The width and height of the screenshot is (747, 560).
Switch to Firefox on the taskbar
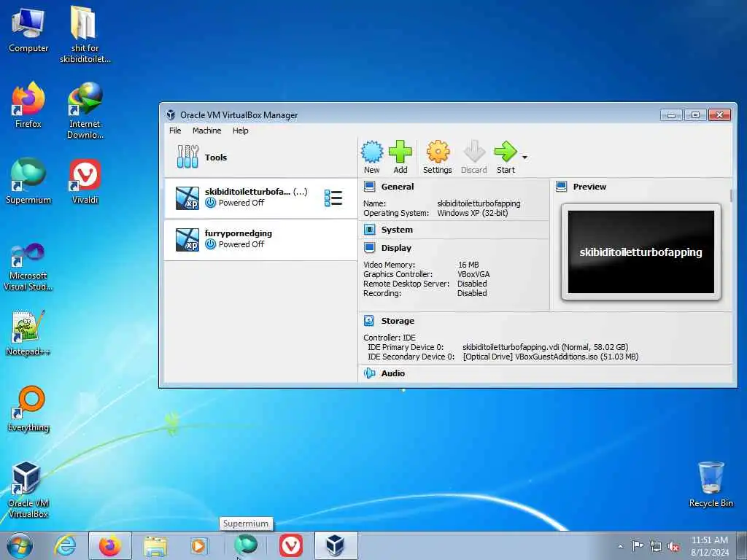point(109,546)
